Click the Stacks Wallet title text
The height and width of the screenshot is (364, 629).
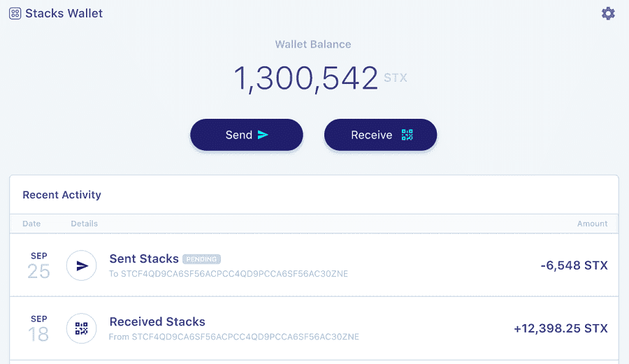64,14
